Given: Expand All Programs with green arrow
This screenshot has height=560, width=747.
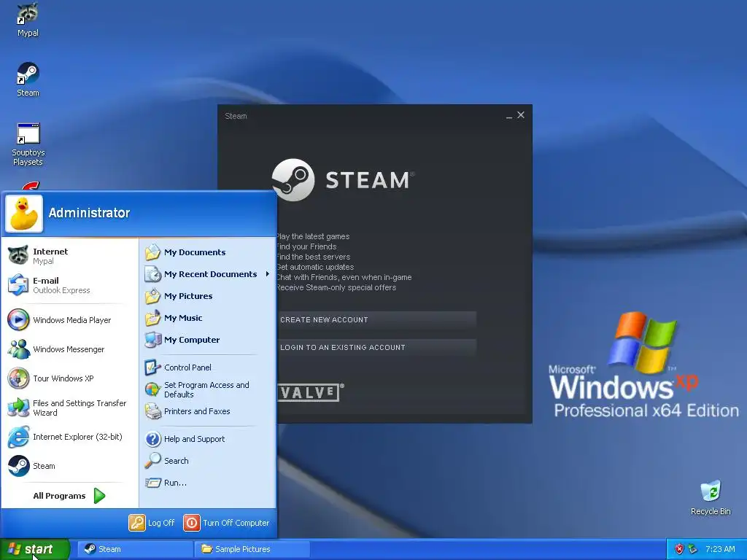Looking at the screenshot, I should click(69, 496).
